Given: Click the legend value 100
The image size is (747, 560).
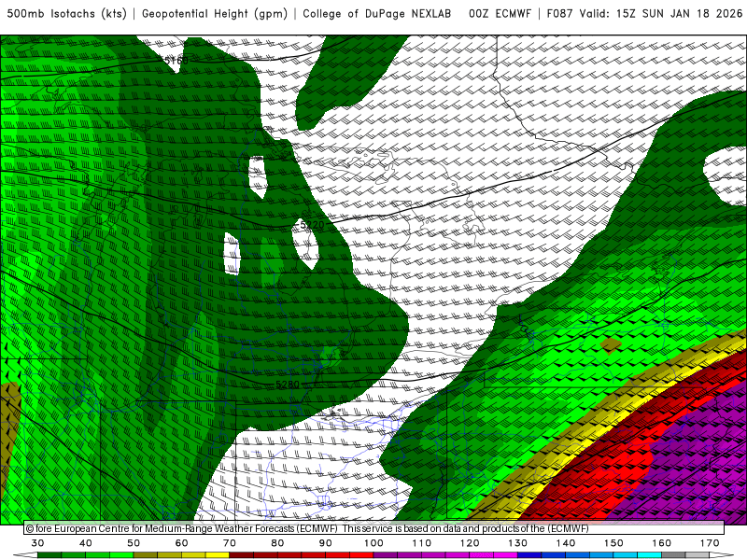Looking at the screenshot, I should [374, 543].
